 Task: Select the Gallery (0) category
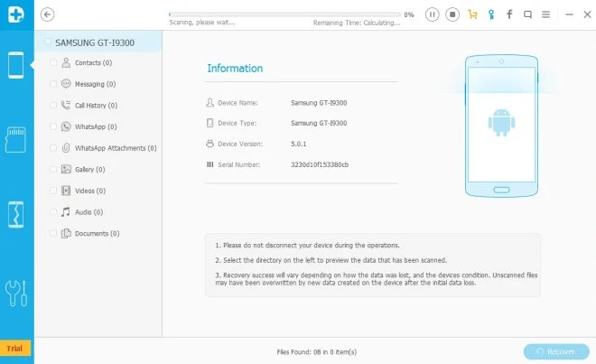coord(92,170)
